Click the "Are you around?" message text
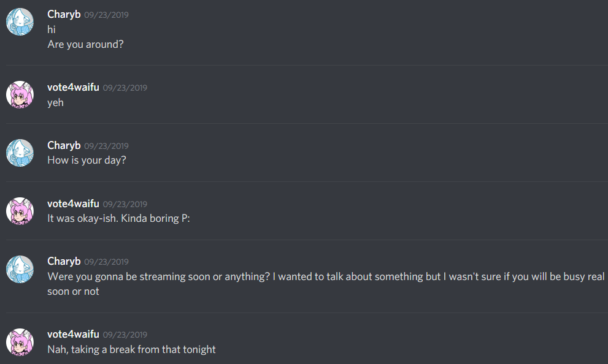 (87, 44)
